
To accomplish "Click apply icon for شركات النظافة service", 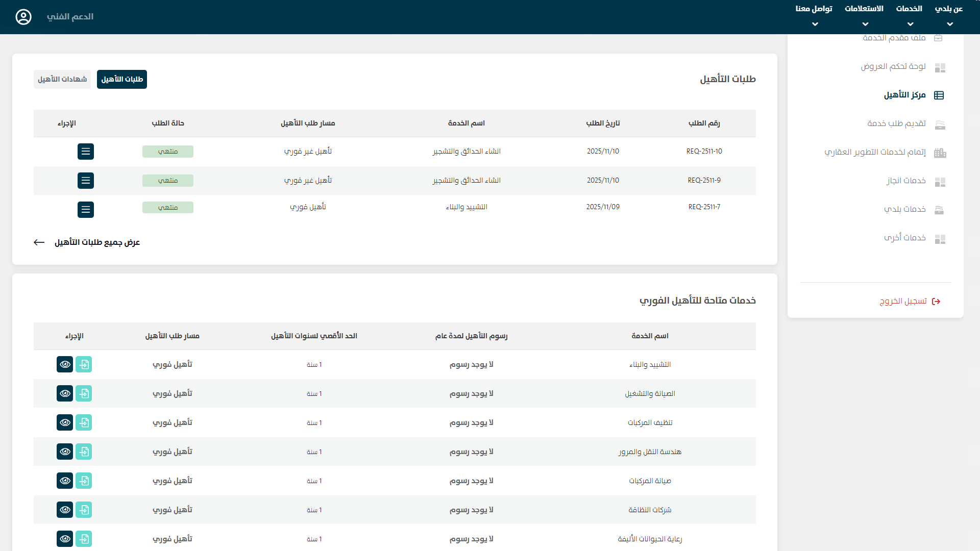I will pos(84,510).
